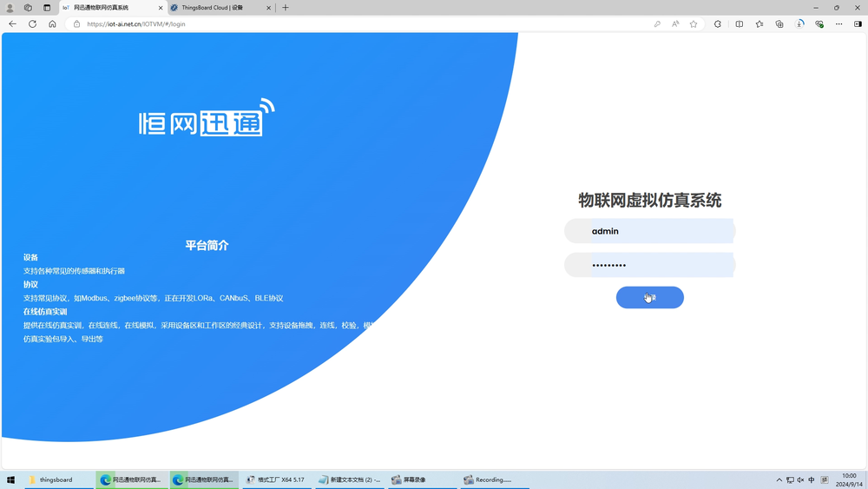Show hidden system tray icons
868x489 pixels.
tap(779, 479)
